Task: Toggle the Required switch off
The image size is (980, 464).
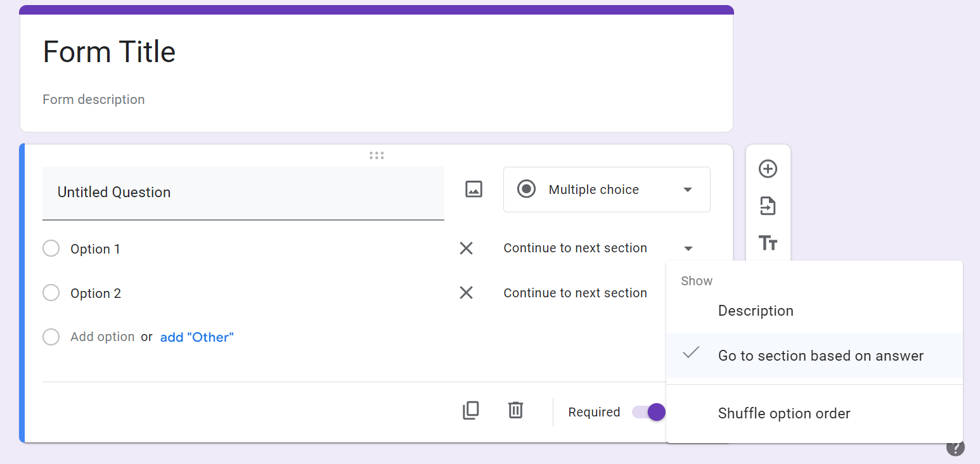Action: click(649, 412)
